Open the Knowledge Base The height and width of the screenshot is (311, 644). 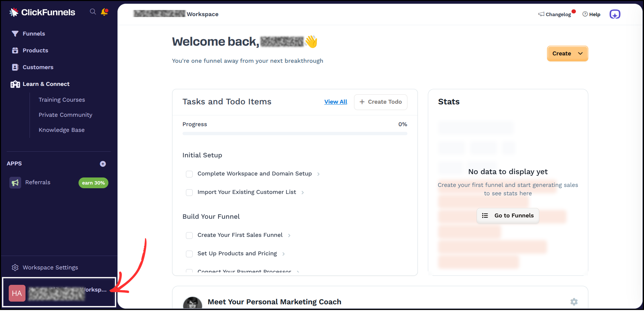point(61,130)
